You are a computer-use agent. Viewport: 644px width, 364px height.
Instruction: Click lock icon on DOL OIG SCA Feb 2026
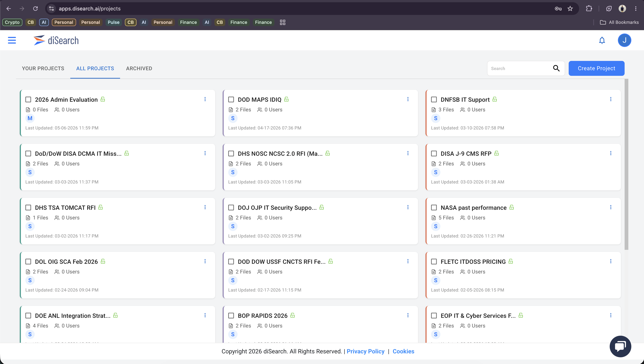(x=103, y=261)
